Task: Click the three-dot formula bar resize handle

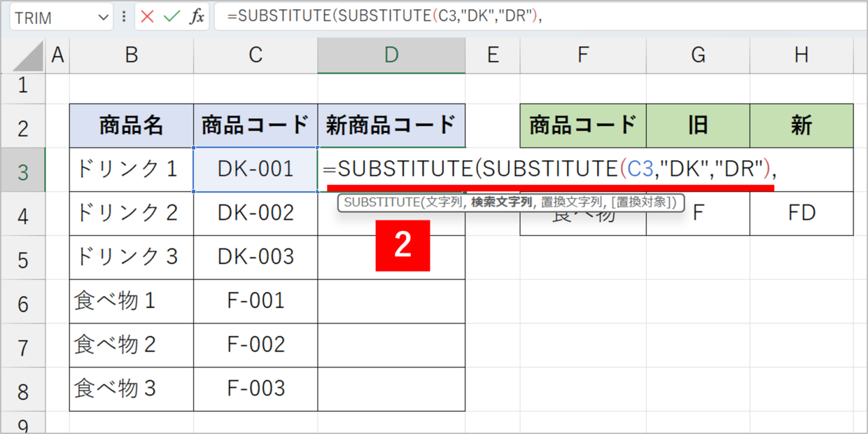Action: coord(125,17)
